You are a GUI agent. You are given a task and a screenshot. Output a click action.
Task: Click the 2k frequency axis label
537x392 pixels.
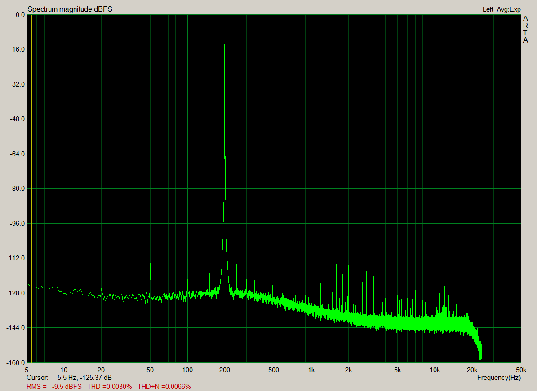(x=348, y=370)
